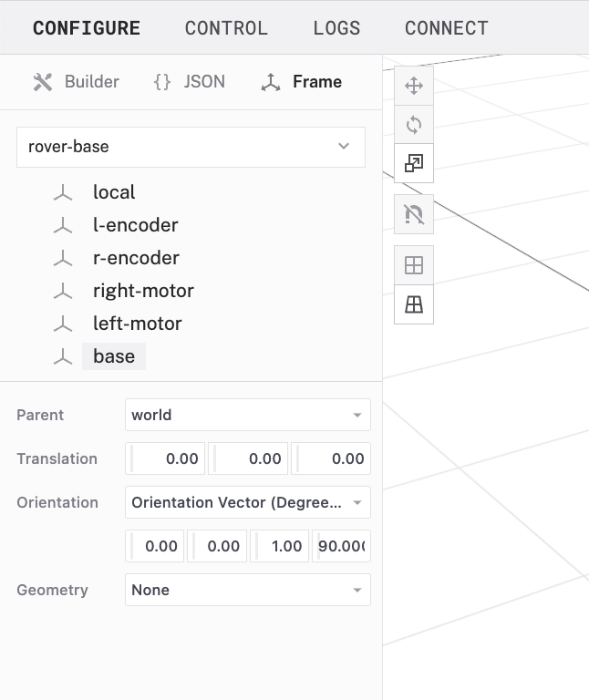Toggle the snapping magnet icon
The height and width of the screenshot is (700, 589).
pos(414,214)
